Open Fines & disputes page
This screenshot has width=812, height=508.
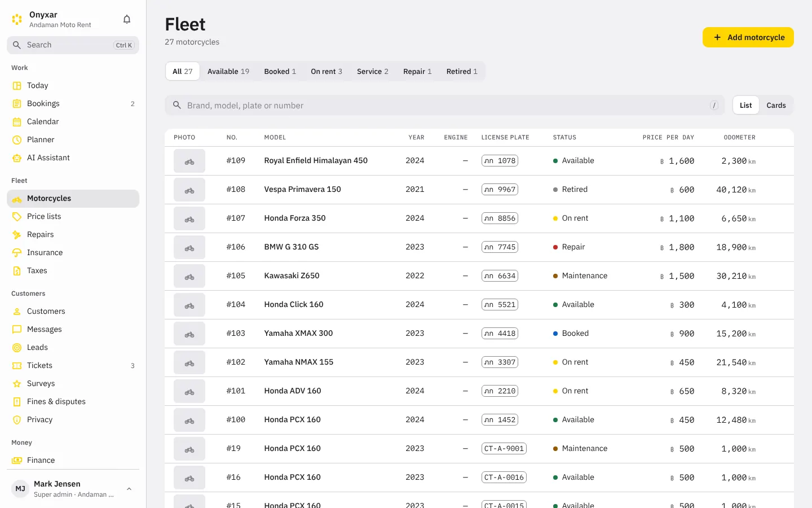tap(73, 402)
